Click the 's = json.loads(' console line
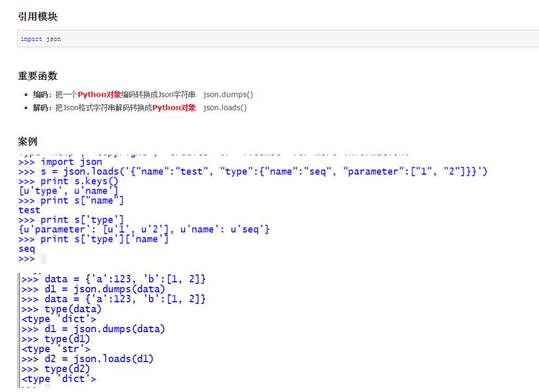Screen dimensions: 539x392 pyautogui.click(x=253, y=172)
